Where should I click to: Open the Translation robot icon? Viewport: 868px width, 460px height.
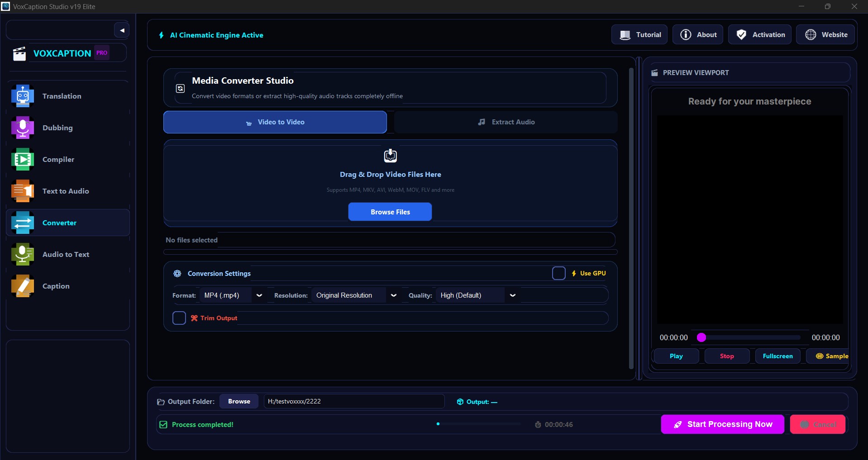[x=23, y=96]
